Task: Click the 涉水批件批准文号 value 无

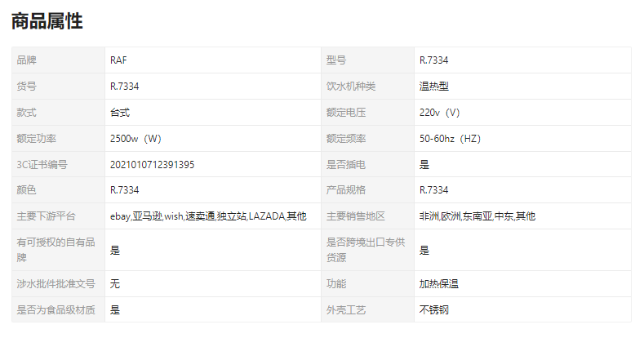Action: 115,284
